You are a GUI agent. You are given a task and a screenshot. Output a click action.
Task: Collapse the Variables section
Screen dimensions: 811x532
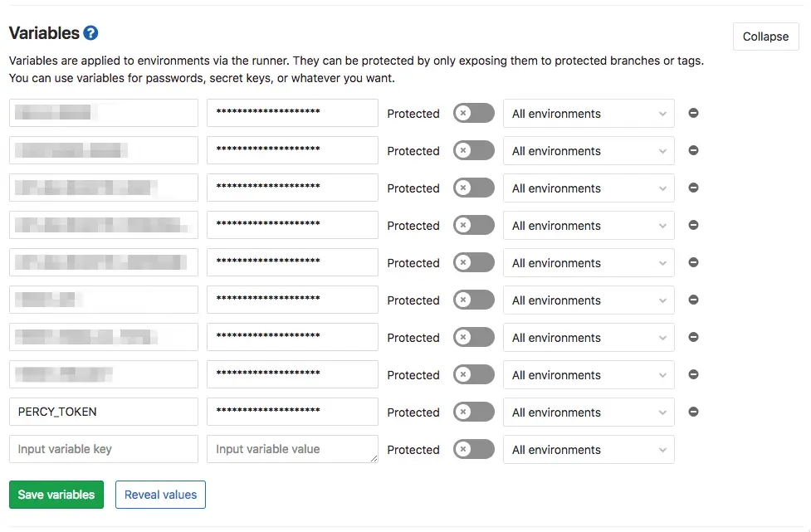pos(765,37)
